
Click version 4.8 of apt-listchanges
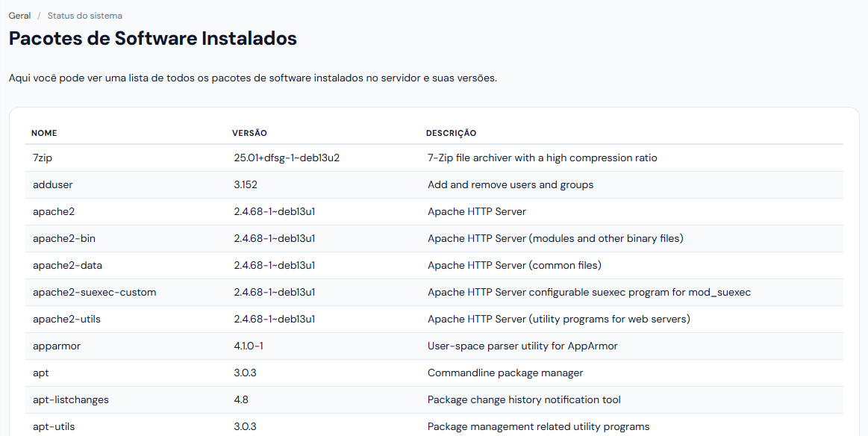point(241,400)
